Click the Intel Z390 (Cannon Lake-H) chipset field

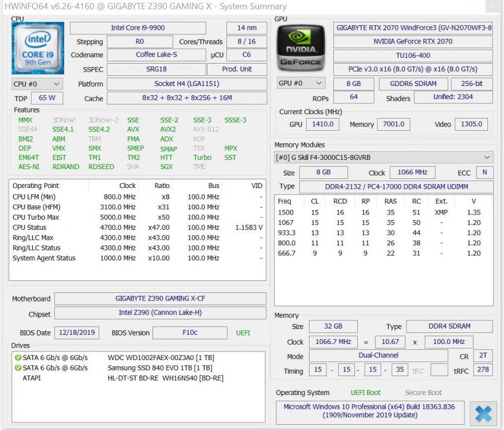pos(161,312)
